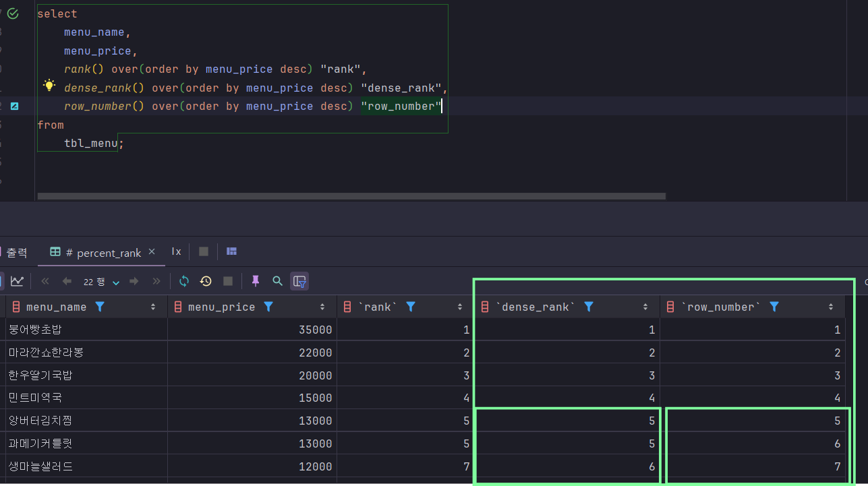The height and width of the screenshot is (486, 868).
Task: Click the from keyword in the editor
Action: click(51, 125)
